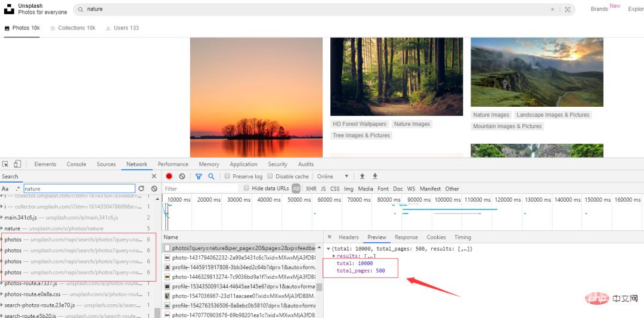Check the Hide data URLs checkbox
Image resolution: width=644 pixels, height=318 pixels.
click(x=246, y=189)
